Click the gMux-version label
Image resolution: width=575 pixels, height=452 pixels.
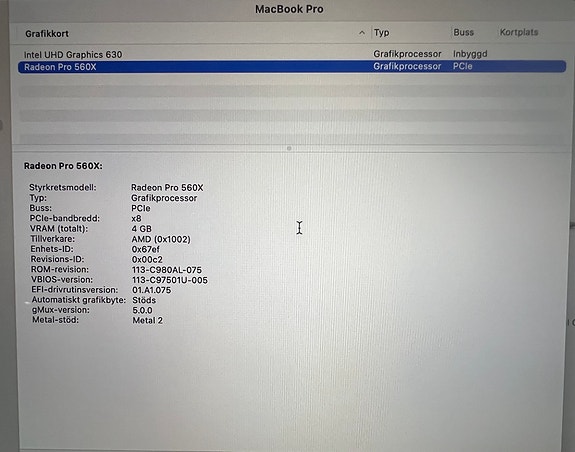(x=61, y=310)
